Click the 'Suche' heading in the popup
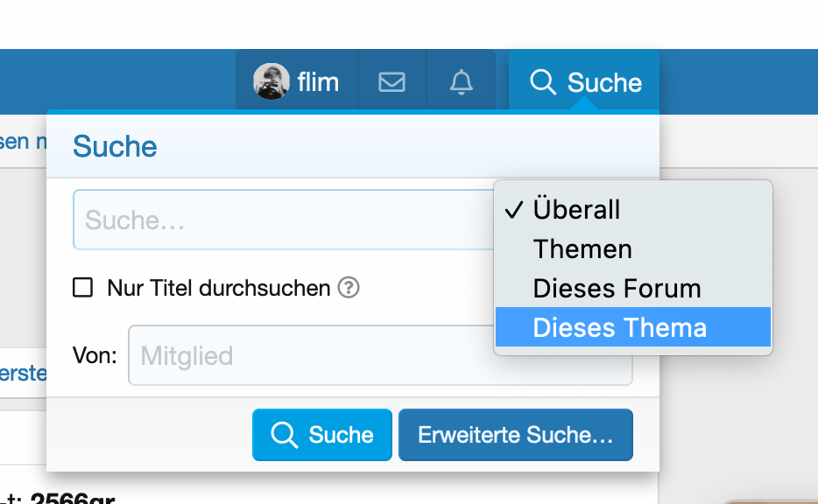This screenshot has width=818, height=504. (x=115, y=146)
